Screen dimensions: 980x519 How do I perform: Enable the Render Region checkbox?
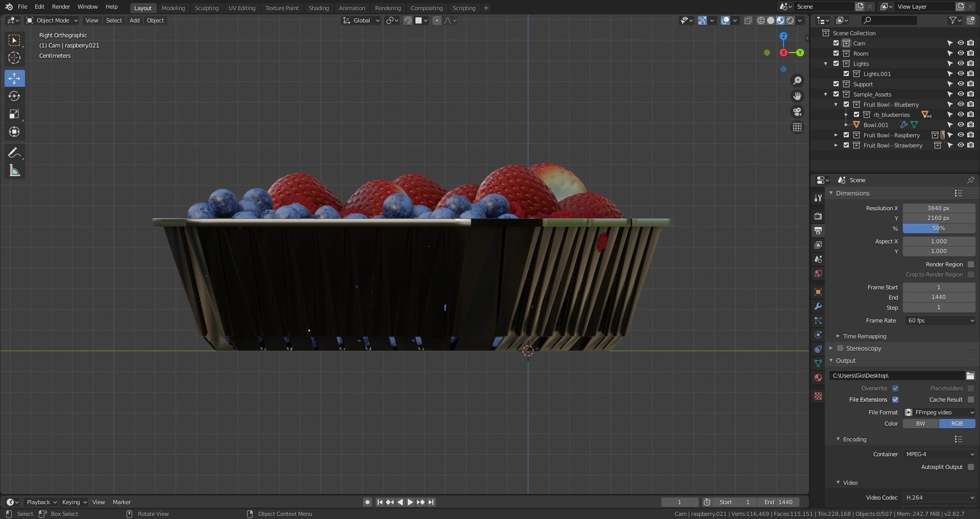pyautogui.click(x=970, y=264)
